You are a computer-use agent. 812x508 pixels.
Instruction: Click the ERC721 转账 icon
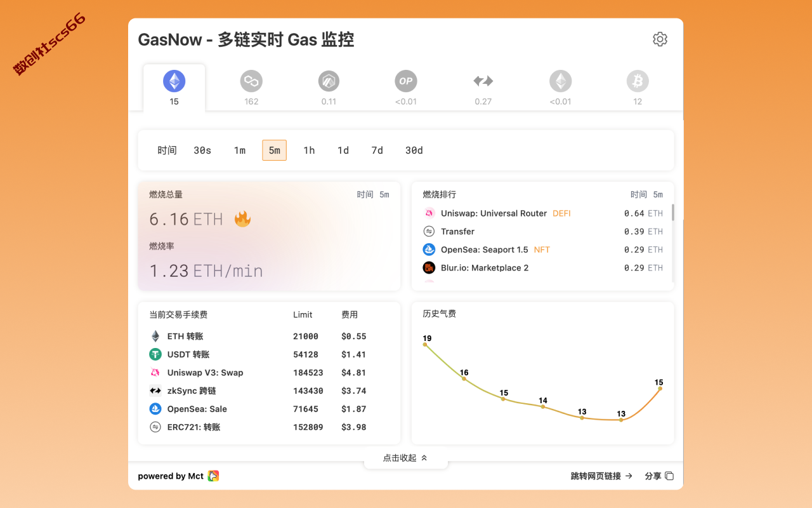pos(155,427)
